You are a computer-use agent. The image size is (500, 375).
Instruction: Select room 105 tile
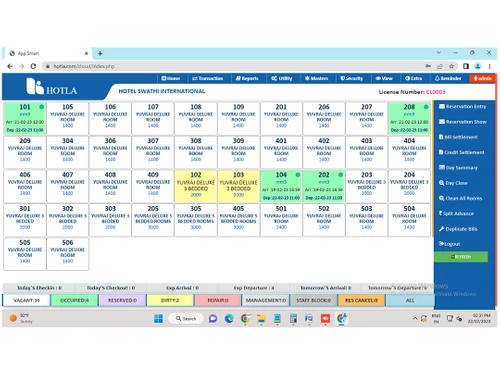tap(68, 118)
